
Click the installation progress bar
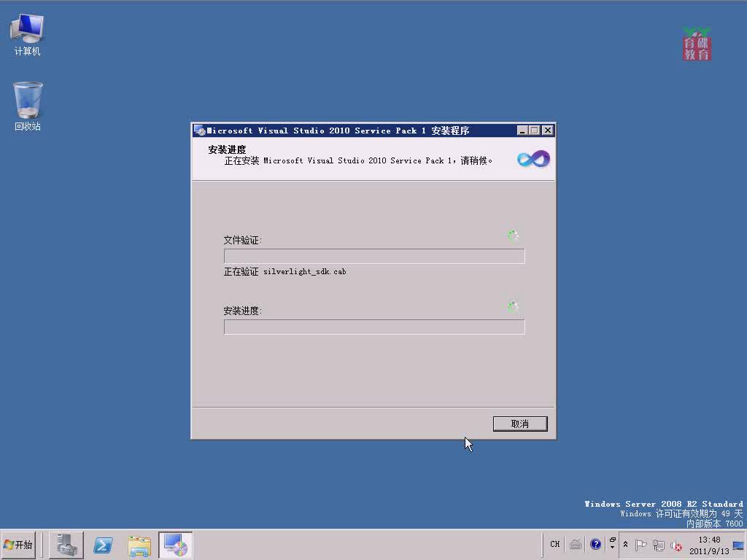(374, 327)
